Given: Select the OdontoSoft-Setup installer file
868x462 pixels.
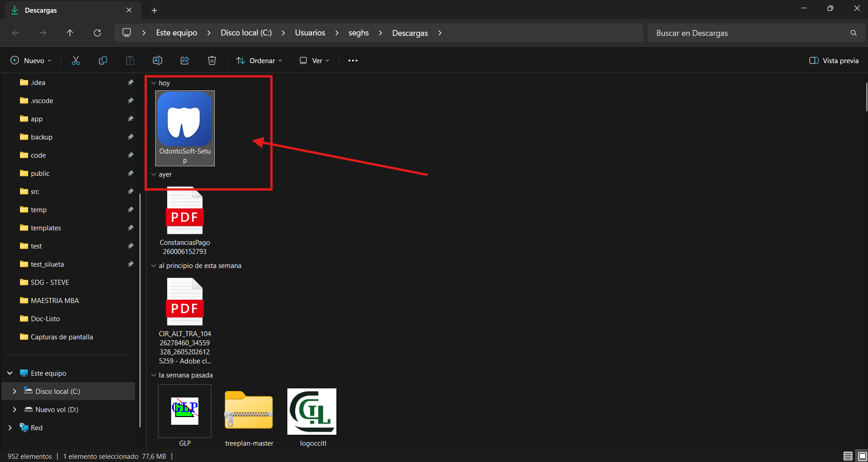Looking at the screenshot, I should [x=185, y=128].
